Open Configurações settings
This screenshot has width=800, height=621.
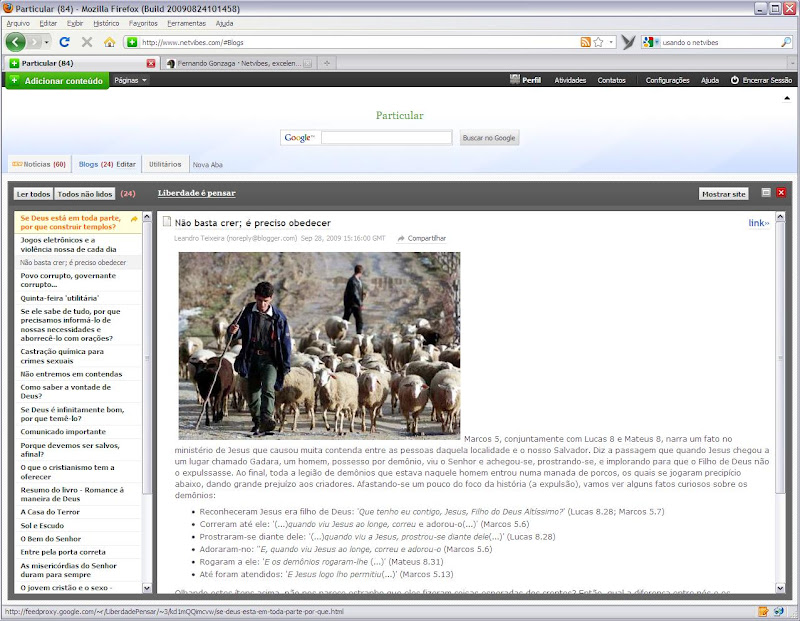coord(667,80)
